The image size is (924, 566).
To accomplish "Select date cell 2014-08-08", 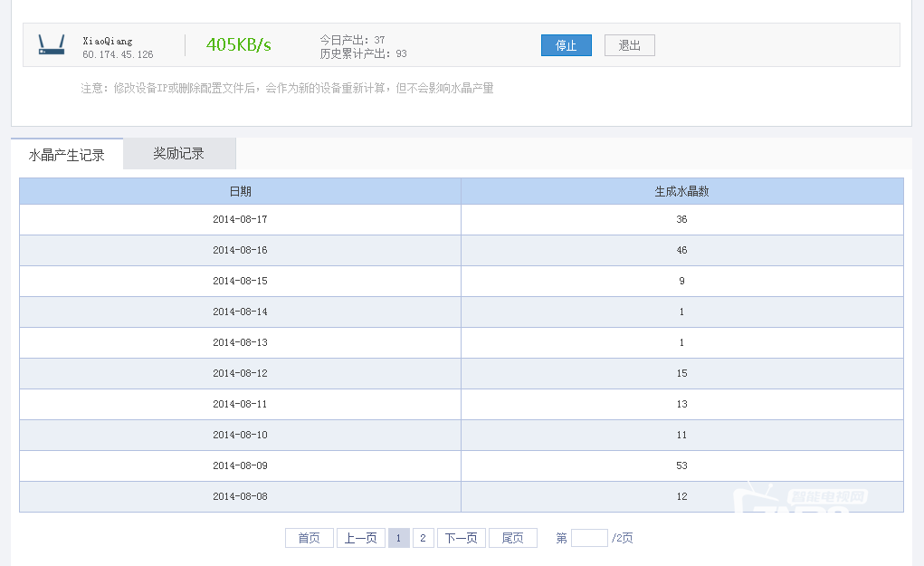I will [241, 496].
